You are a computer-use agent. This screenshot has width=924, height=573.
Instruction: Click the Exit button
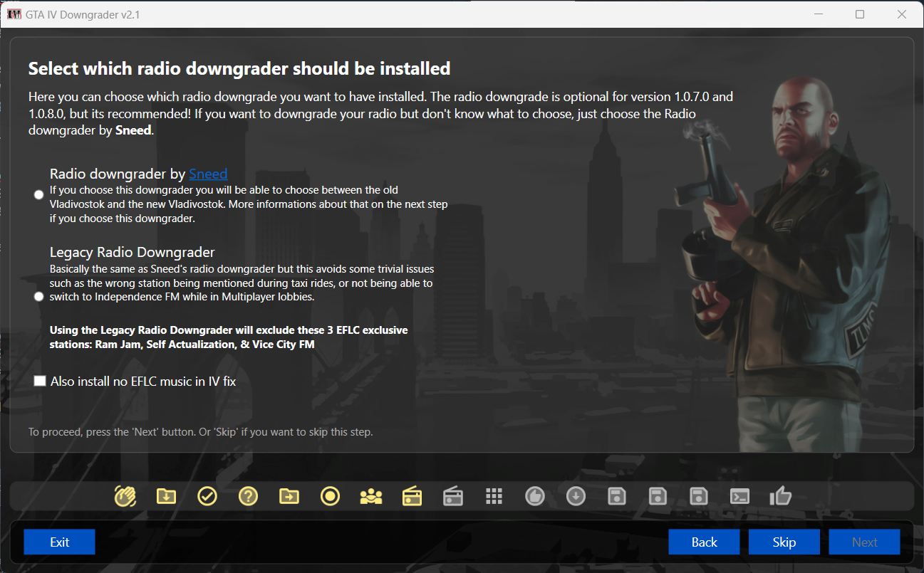(x=60, y=542)
